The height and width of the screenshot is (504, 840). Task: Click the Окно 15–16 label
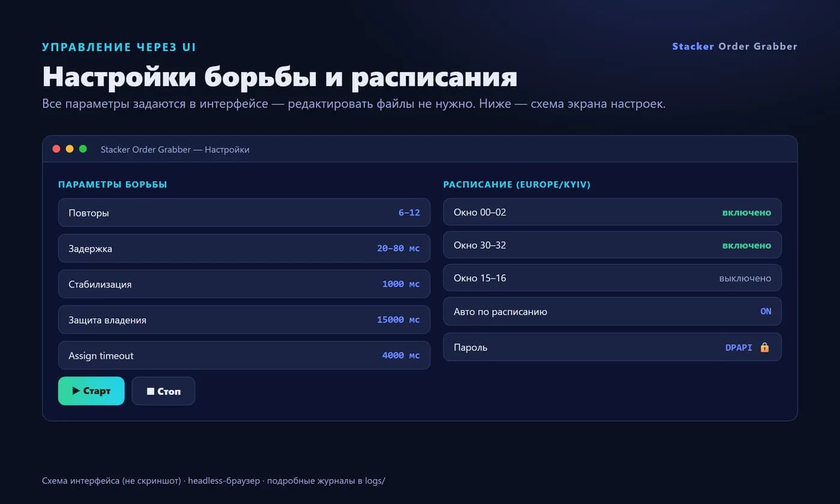click(x=480, y=278)
